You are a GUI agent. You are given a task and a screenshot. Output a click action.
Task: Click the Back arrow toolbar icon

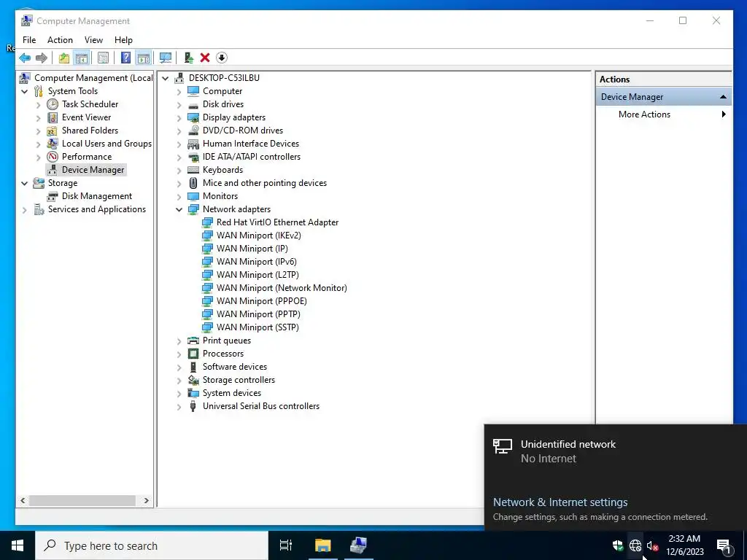click(25, 58)
